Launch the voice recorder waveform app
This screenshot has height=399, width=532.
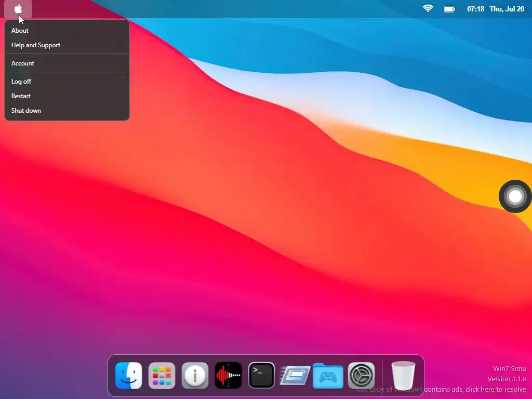[x=229, y=376]
